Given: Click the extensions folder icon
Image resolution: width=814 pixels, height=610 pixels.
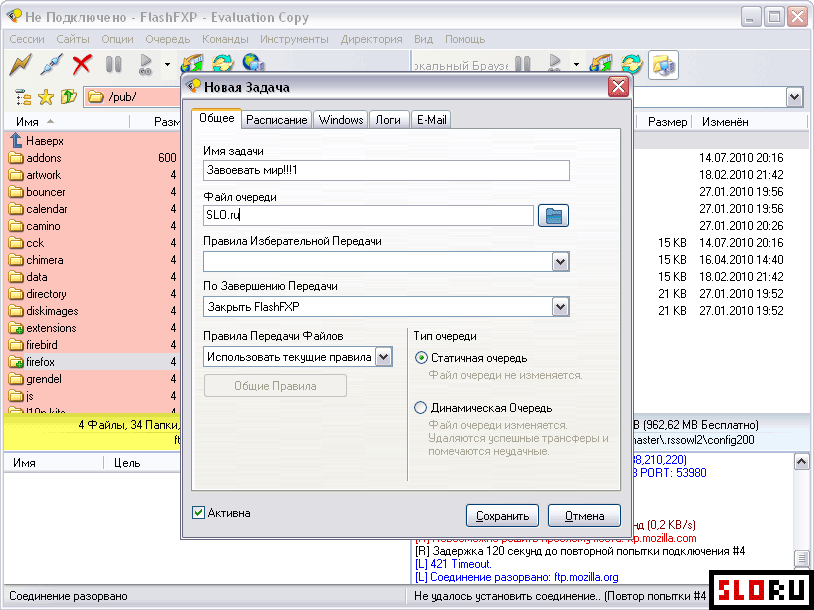Looking at the screenshot, I should pos(16,328).
